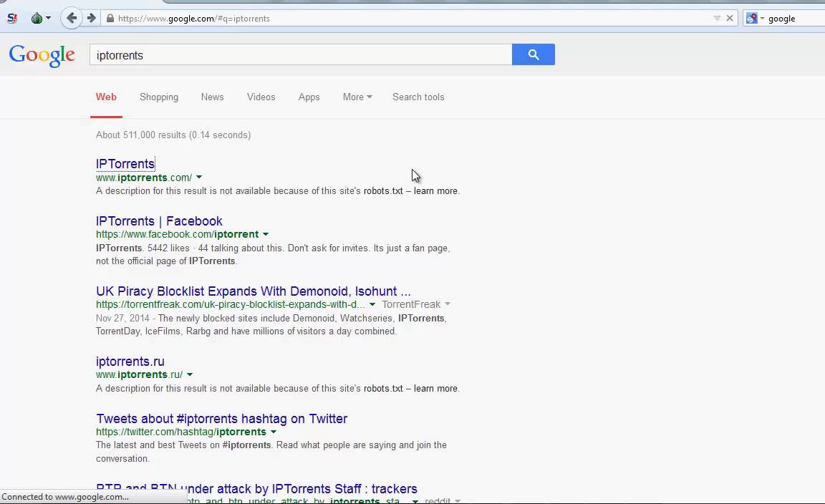Open the search engine selector icon

point(754,19)
